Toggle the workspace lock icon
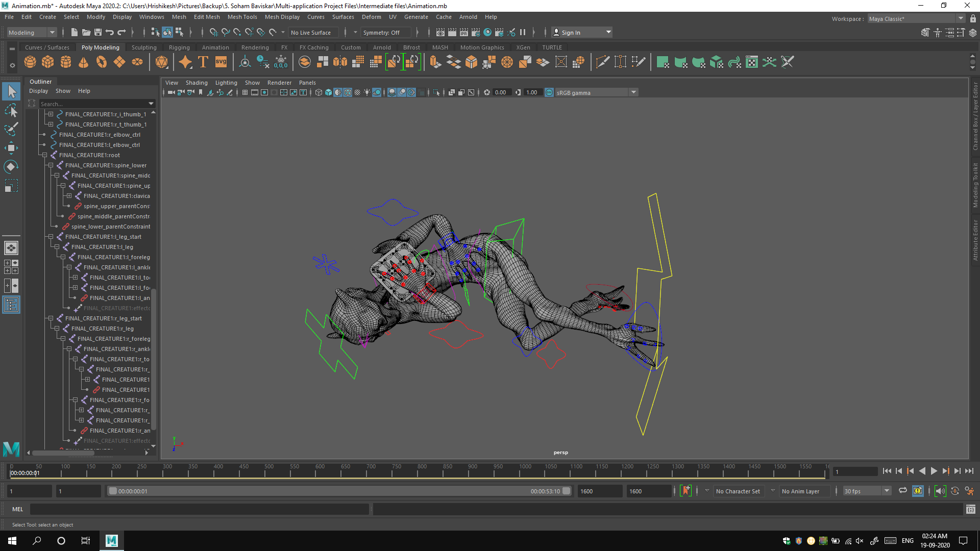The height and width of the screenshot is (551, 980). tap(973, 18)
